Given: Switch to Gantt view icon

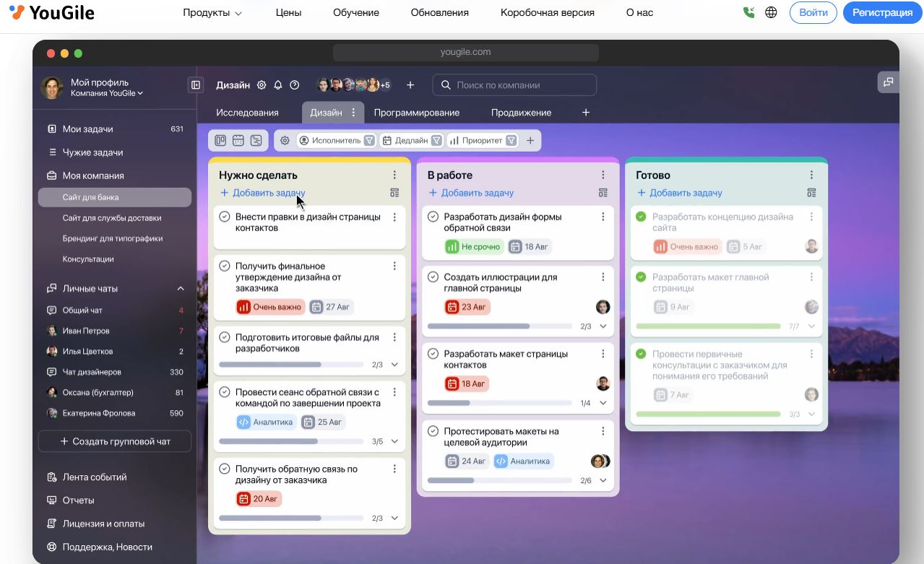Looking at the screenshot, I should click(255, 141).
